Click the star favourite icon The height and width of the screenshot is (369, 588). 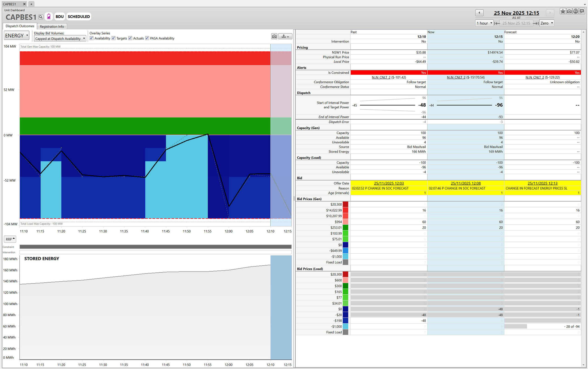click(563, 11)
